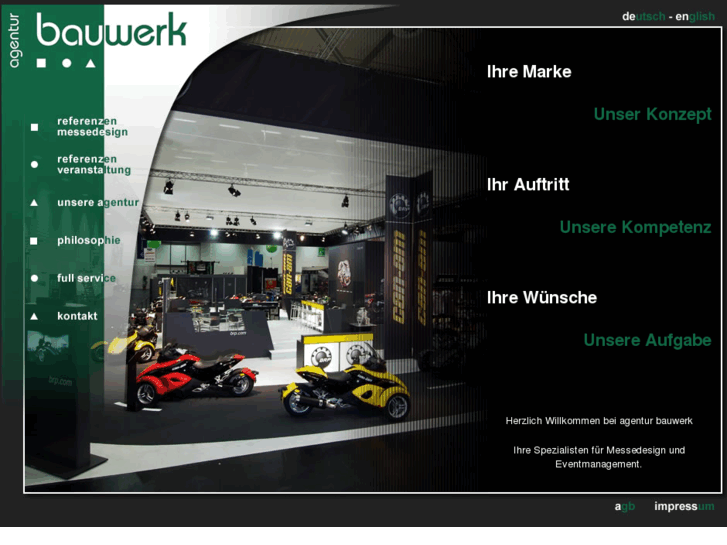Click circle icon beside referenzen veranstaltung
The image size is (727, 545).
[34, 165]
